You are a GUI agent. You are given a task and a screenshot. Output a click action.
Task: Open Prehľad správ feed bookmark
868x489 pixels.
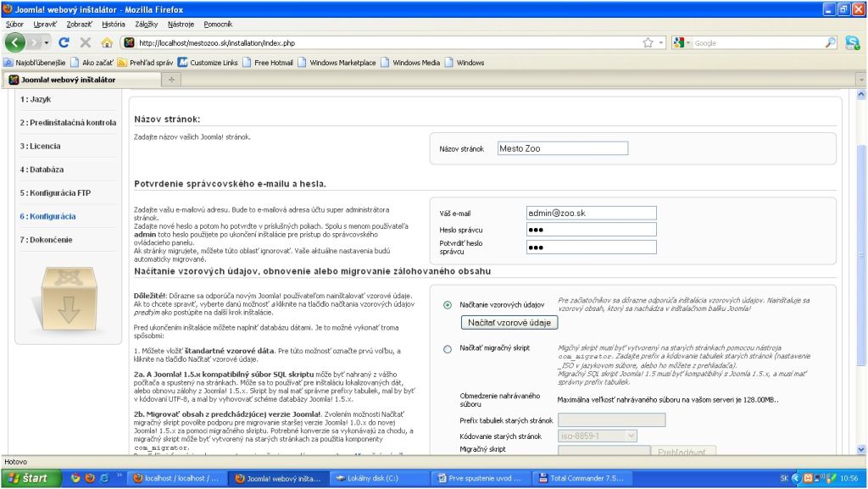click(x=145, y=63)
